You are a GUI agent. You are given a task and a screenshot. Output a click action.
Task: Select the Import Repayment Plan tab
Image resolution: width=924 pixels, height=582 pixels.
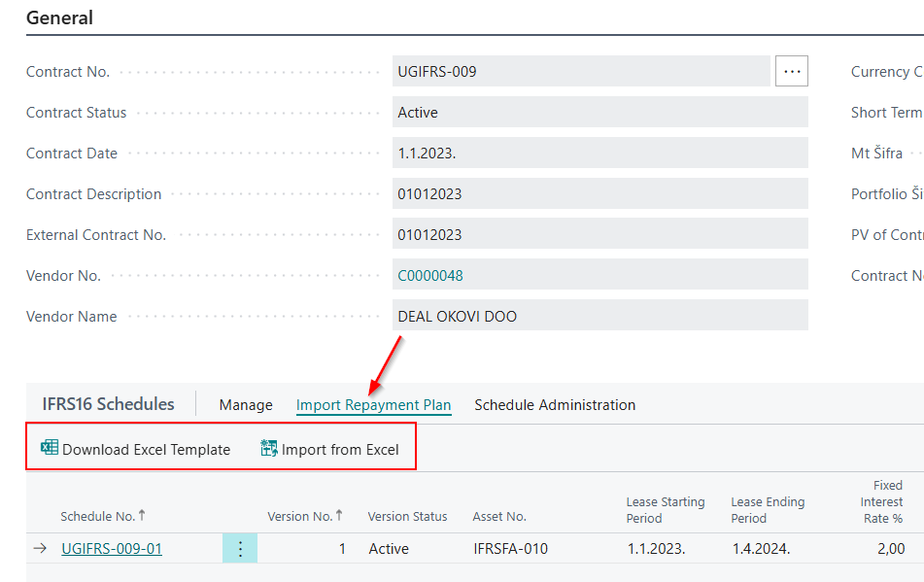[374, 405]
